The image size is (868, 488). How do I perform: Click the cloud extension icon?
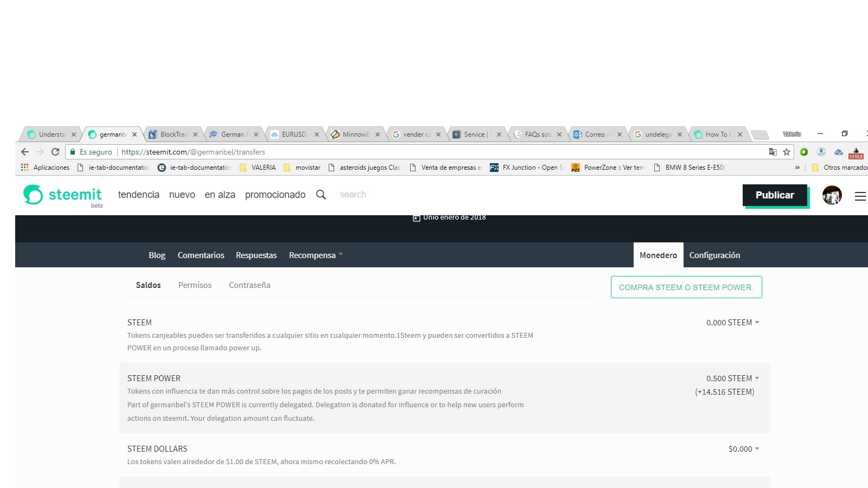click(x=839, y=152)
